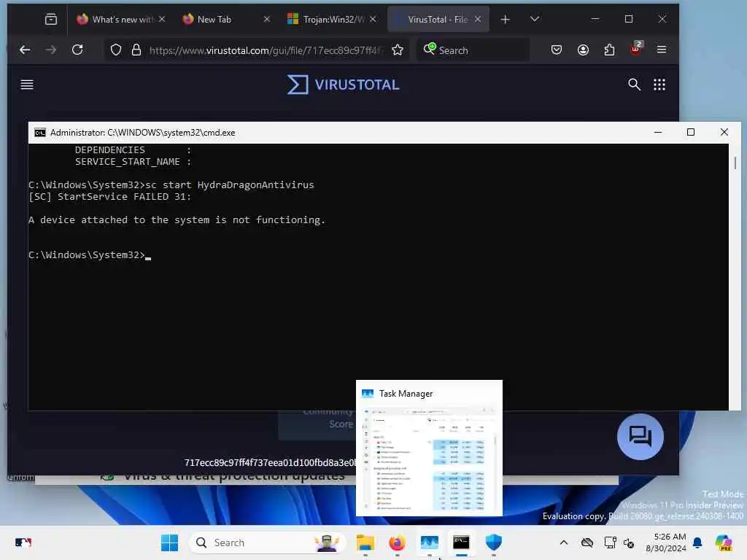Screen dimensions: 747x560
Task: Open VirusTotal search magnifier
Action: point(634,85)
